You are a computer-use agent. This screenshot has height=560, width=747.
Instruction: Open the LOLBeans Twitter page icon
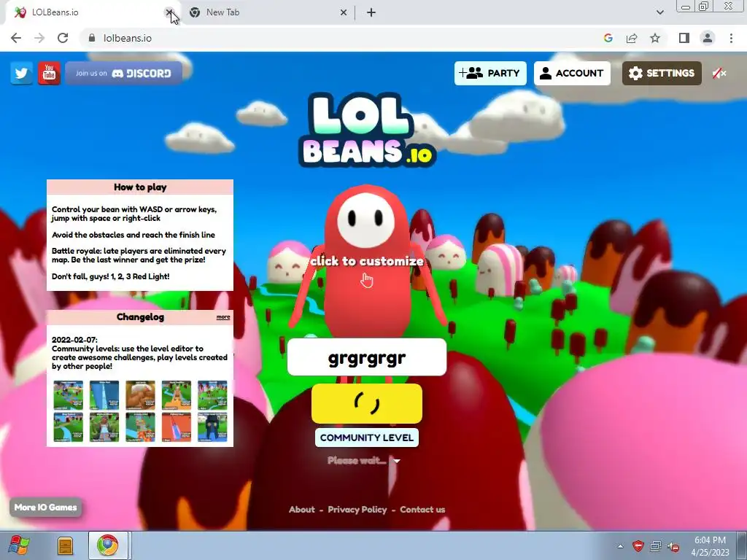click(21, 74)
